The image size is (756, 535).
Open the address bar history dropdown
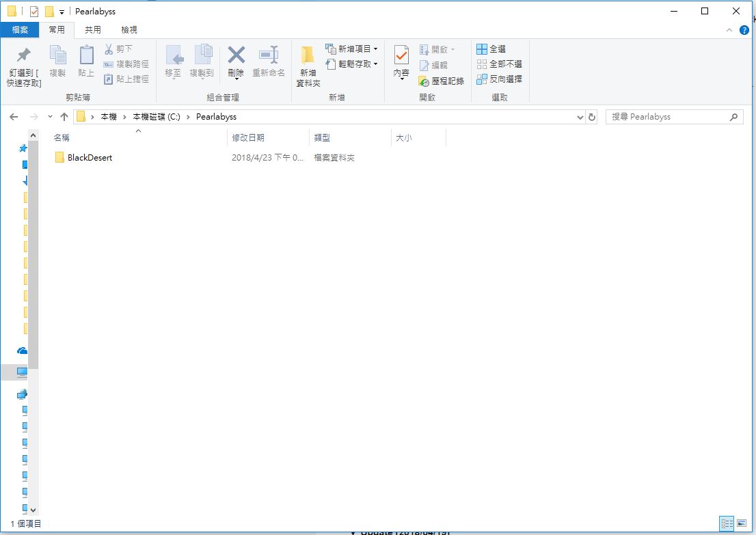[580, 117]
